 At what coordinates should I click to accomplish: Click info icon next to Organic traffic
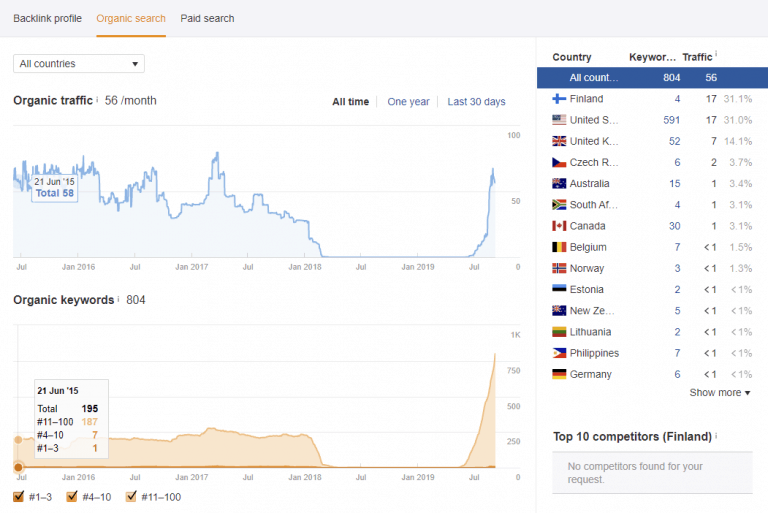97,100
